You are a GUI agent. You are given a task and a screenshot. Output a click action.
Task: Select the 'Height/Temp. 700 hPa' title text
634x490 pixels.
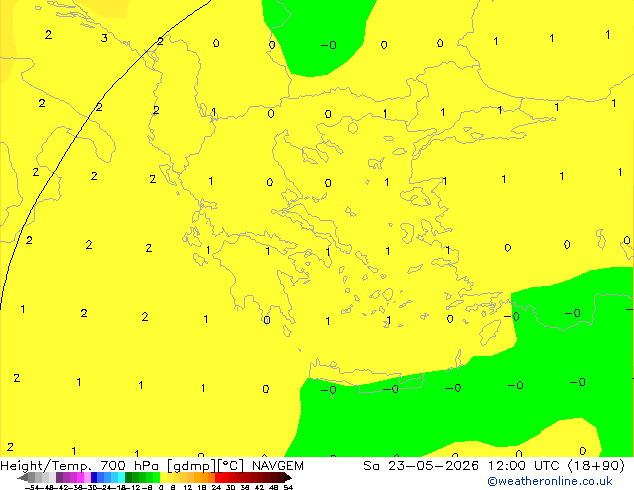click(79, 466)
